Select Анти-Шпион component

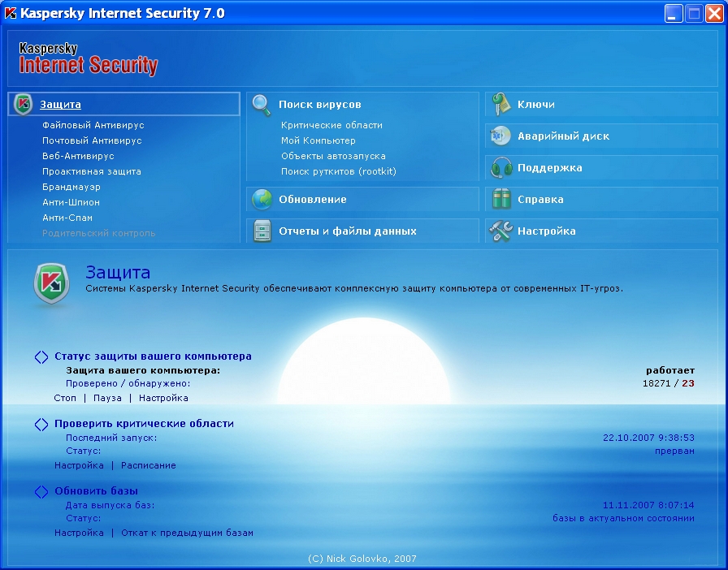pos(71,202)
